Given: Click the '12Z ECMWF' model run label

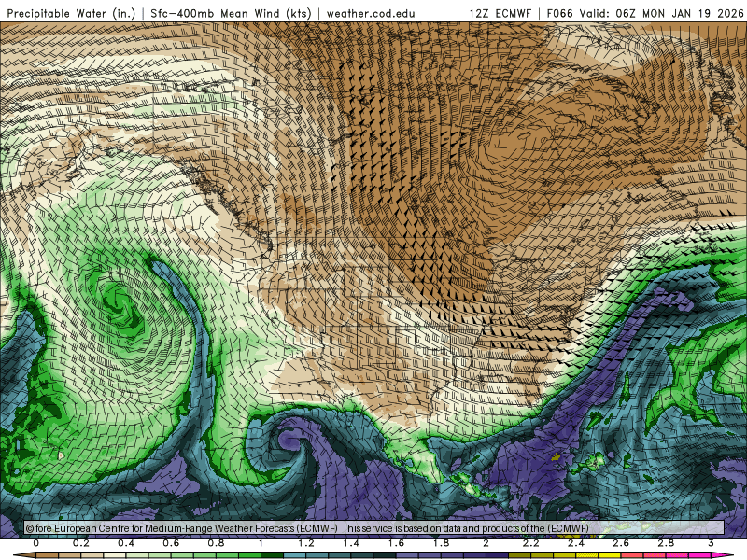Looking at the screenshot, I should click(500, 14).
